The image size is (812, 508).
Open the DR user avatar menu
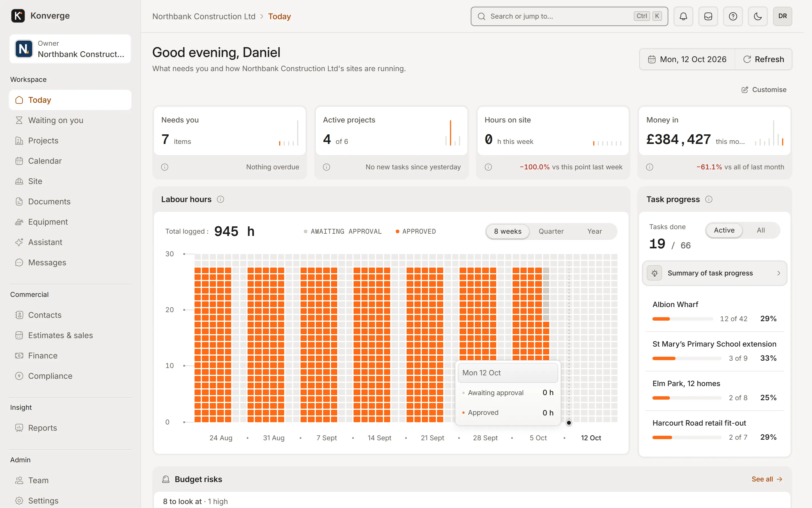click(782, 16)
